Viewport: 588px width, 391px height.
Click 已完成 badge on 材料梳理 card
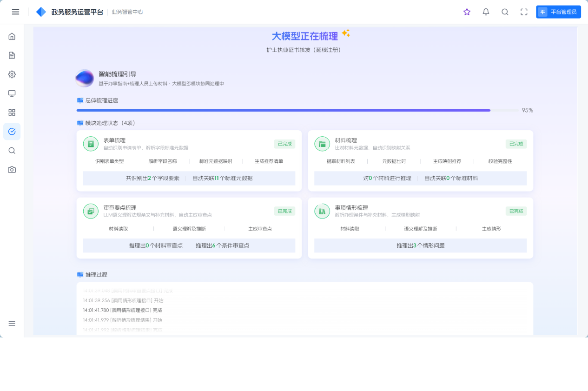(516, 144)
